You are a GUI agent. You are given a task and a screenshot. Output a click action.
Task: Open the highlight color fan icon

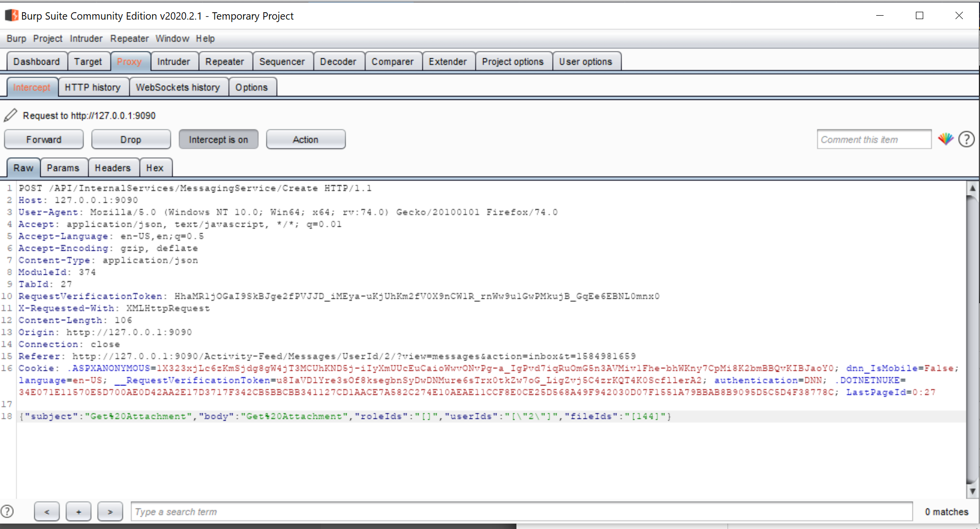tap(946, 139)
